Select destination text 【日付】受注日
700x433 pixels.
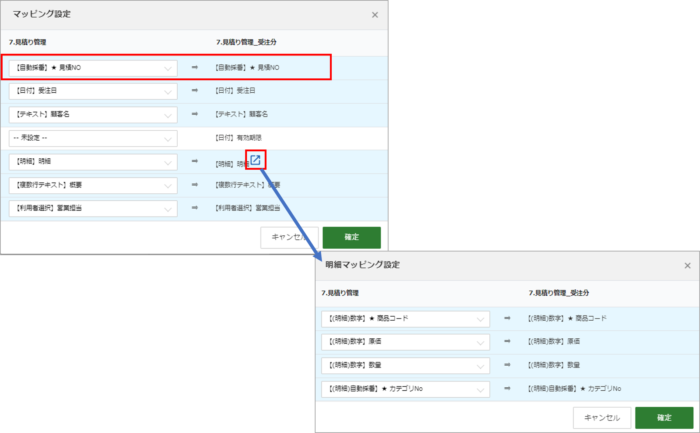click(235, 91)
